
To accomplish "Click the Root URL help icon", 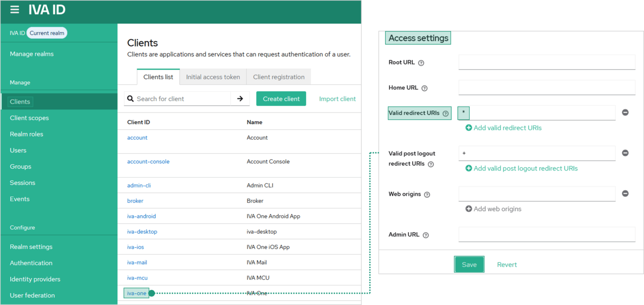I will click(x=421, y=63).
